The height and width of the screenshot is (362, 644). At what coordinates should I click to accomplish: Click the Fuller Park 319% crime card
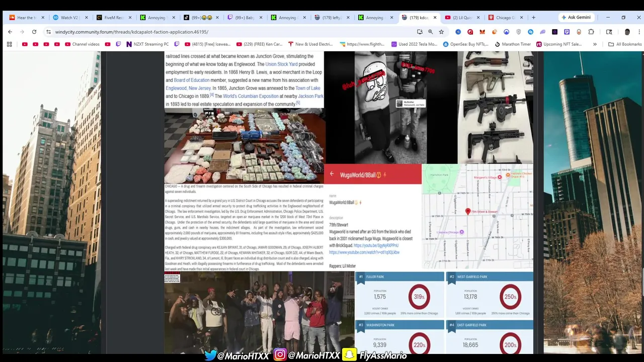coord(399,295)
